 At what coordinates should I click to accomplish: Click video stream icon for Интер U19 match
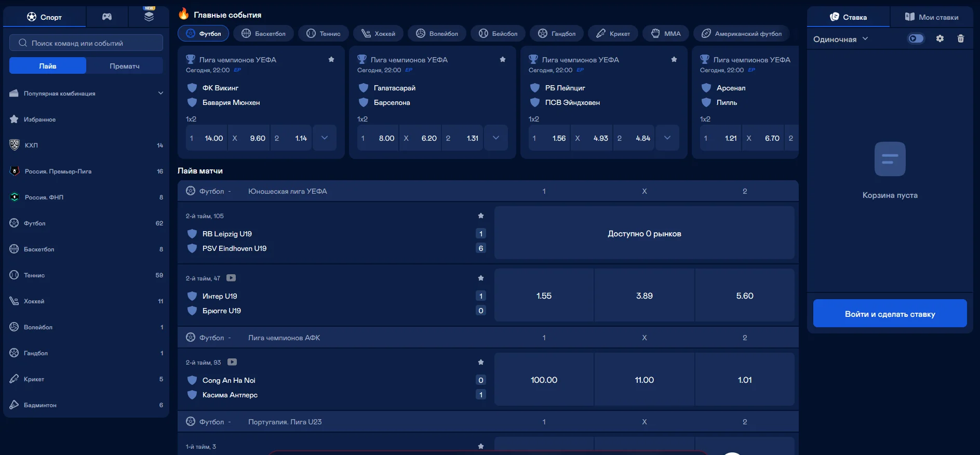point(231,278)
